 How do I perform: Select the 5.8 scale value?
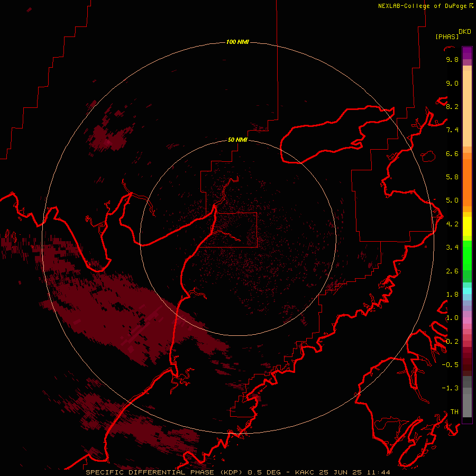coord(452,177)
